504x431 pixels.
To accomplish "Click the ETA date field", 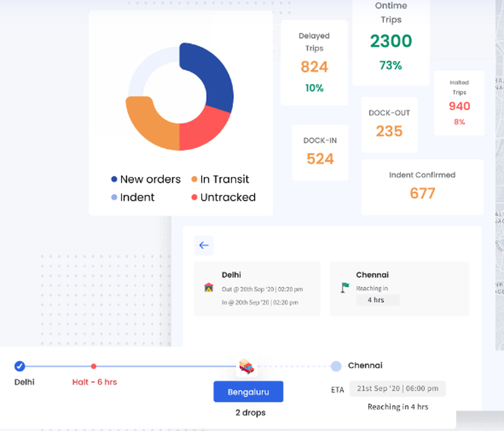I will point(398,389).
